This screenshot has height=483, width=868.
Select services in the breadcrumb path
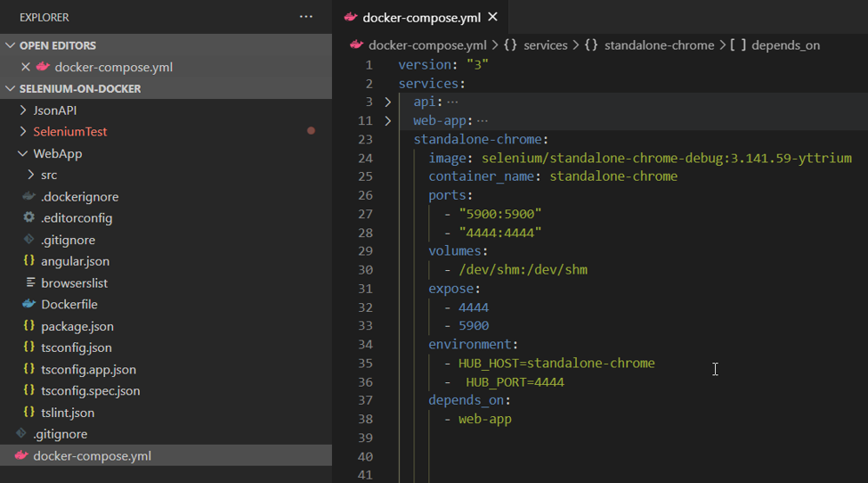(x=545, y=45)
